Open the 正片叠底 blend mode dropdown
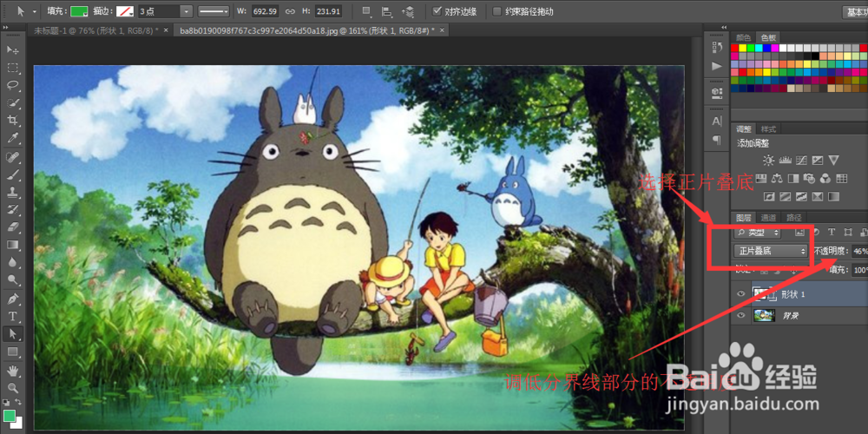 [x=770, y=251]
